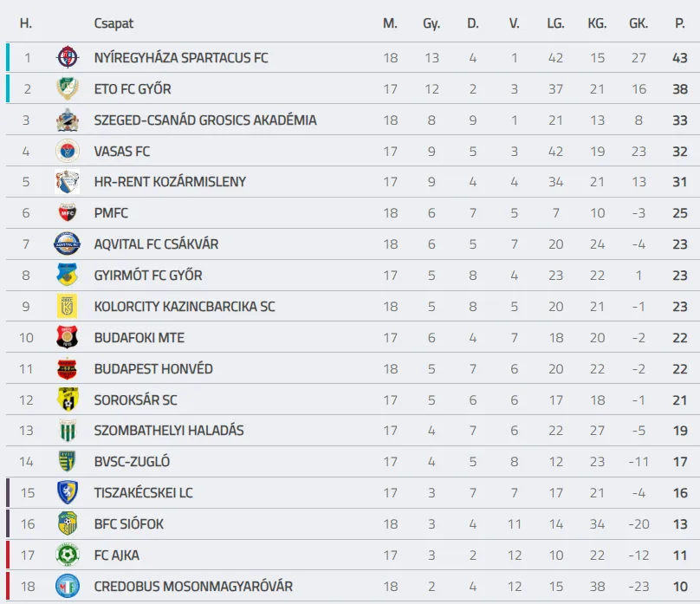The width and height of the screenshot is (700, 604).
Task: Click the Szombathelyi Haladás team name
Action: pos(169,431)
